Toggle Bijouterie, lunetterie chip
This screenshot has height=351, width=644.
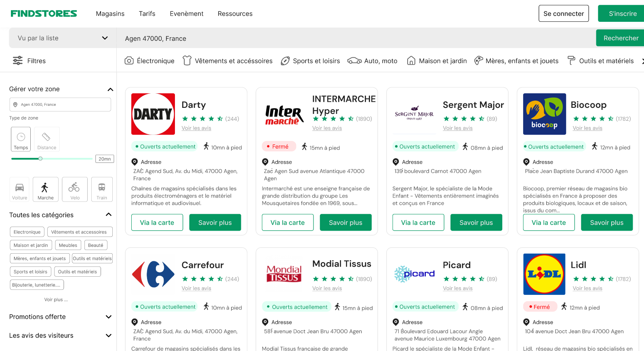pyautogui.click(x=37, y=285)
